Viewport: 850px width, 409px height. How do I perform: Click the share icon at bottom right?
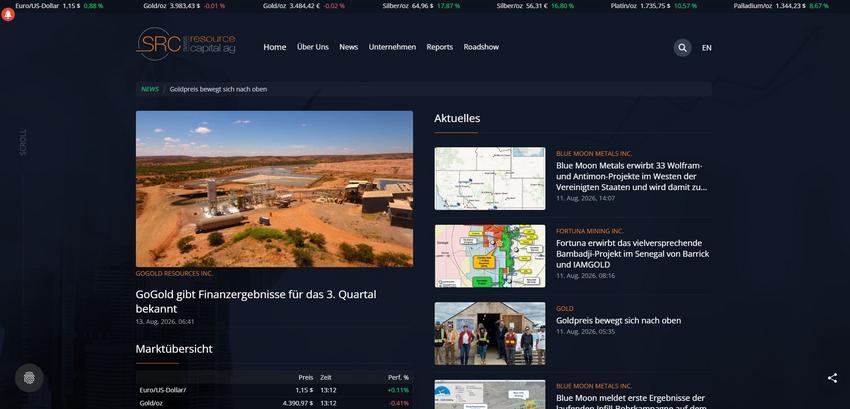pos(832,378)
